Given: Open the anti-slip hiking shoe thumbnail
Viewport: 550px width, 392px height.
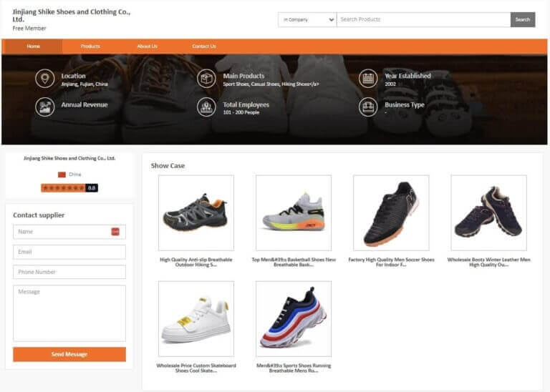Looking at the screenshot, I should 196,213.
